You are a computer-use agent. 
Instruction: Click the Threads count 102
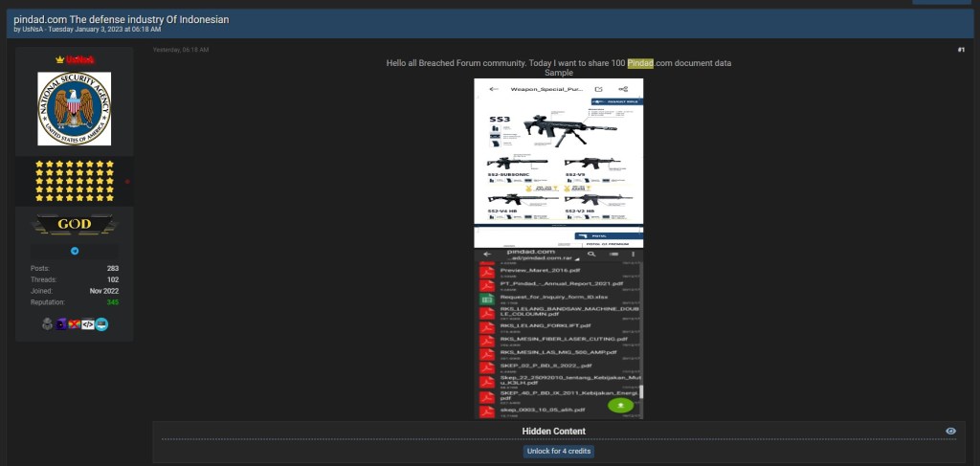click(x=113, y=279)
